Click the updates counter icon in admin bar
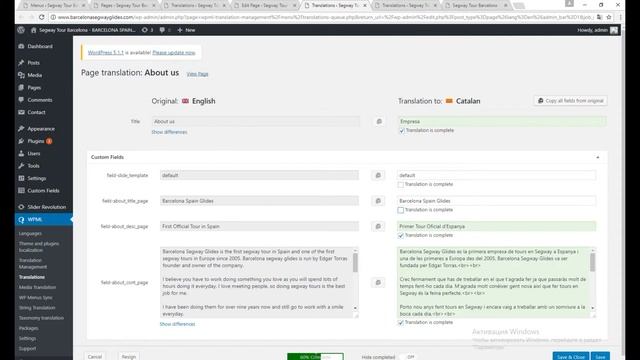This screenshot has width=640, height=360. 144,30
